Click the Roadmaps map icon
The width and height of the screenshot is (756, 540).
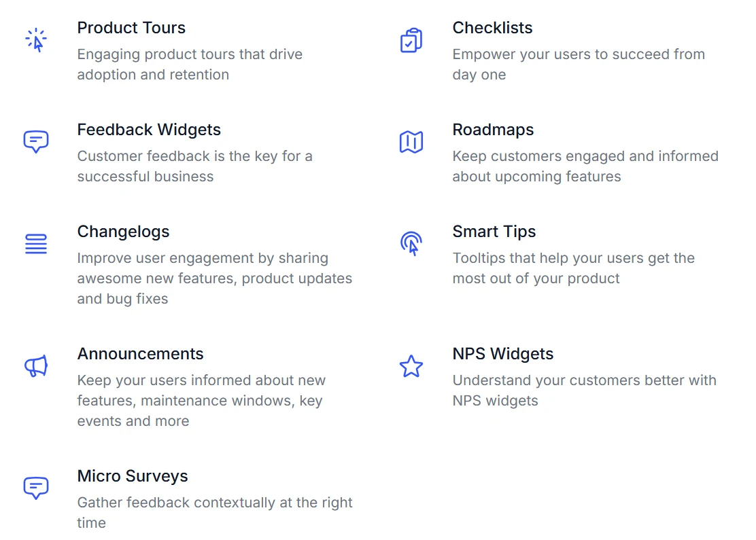411,142
